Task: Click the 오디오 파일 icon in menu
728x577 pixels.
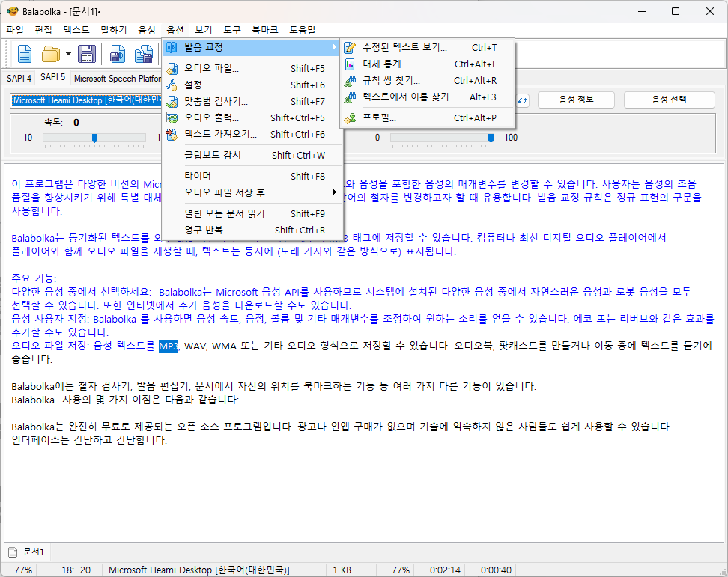Action: tap(172, 69)
